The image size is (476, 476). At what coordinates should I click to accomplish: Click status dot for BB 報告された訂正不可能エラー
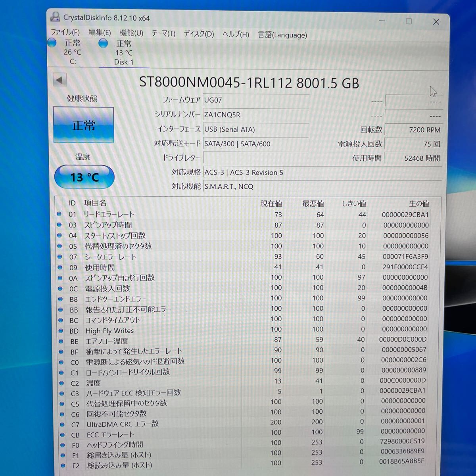pos(61,309)
